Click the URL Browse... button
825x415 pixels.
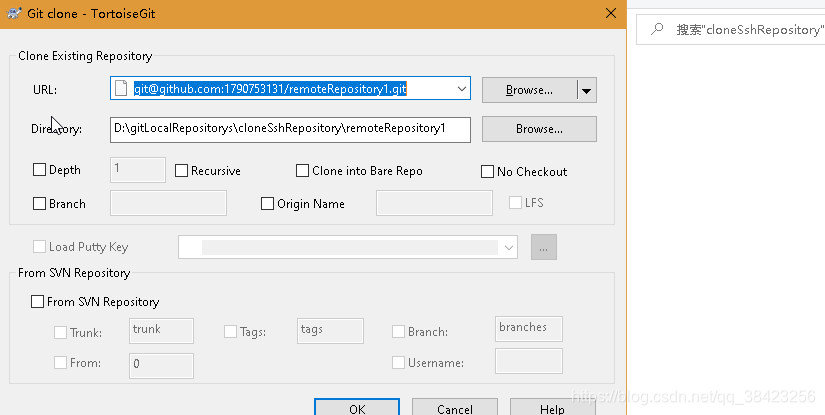pos(529,90)
